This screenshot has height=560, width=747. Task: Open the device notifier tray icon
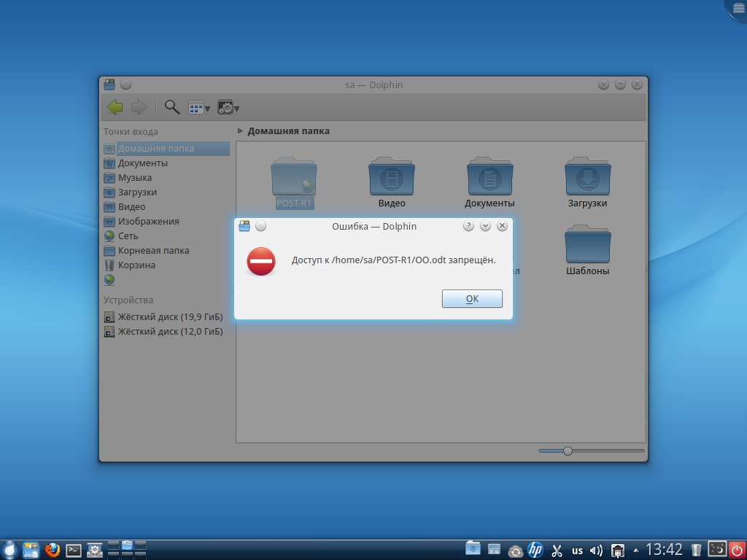[x=617, y=551]
